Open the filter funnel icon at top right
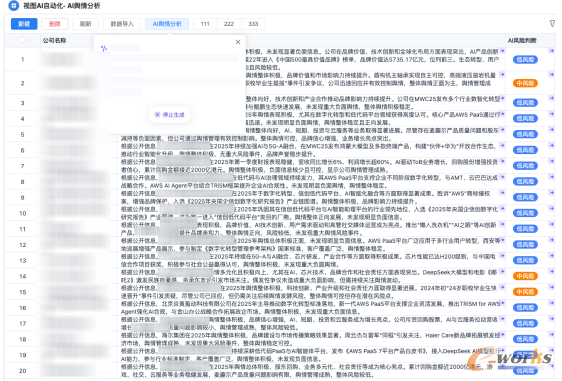Screen dimensions: 562x381 point(552,24)
